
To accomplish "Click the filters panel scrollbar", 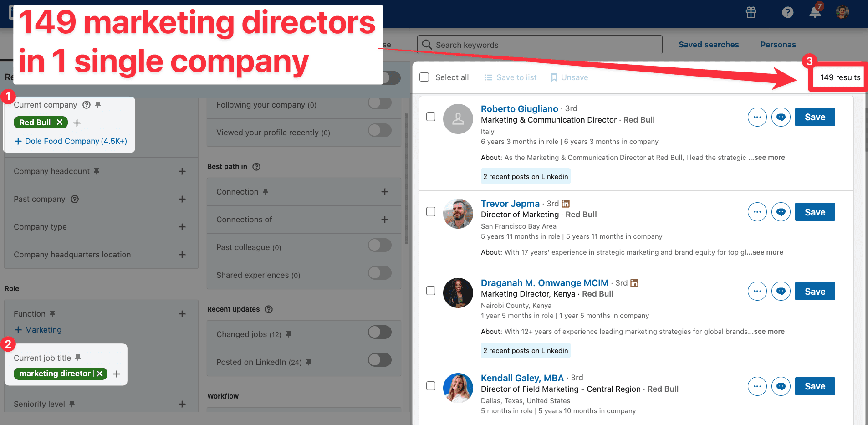I will coord(406,178).
